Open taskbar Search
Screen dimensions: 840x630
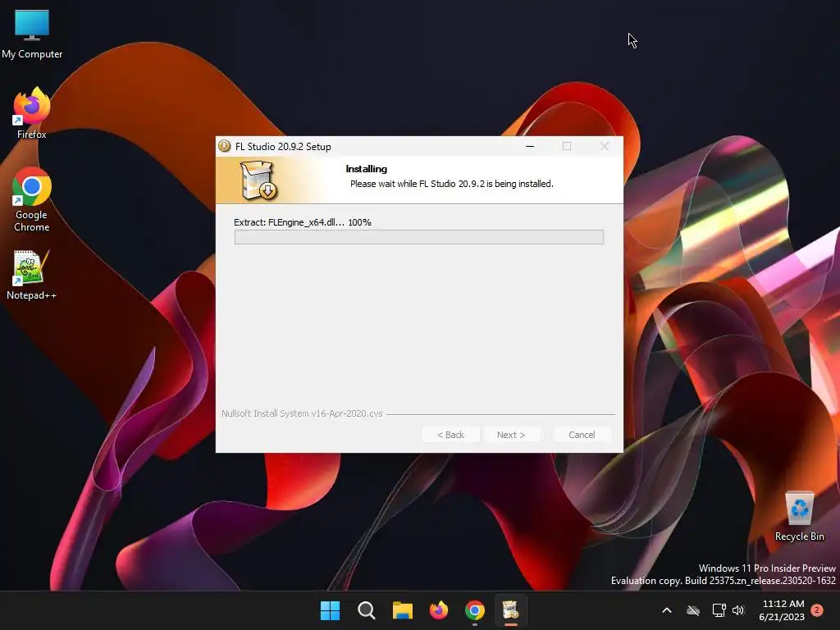click(x=367, y=610)
